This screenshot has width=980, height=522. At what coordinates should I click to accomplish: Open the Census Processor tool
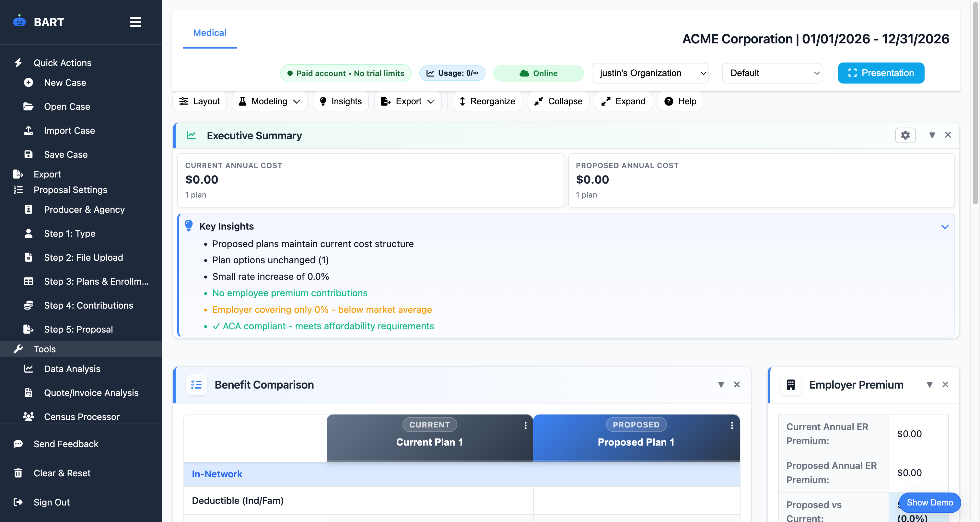[81, 417]
